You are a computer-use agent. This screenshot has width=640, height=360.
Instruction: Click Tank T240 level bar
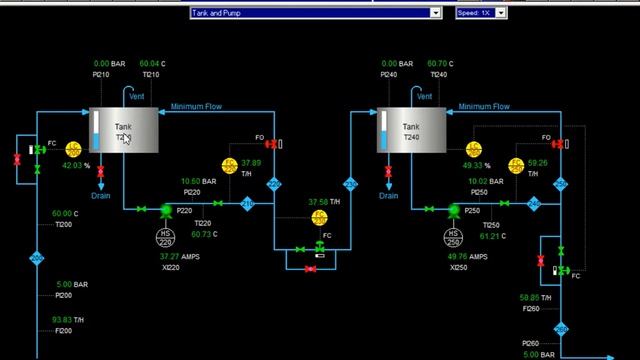(384, 130)
